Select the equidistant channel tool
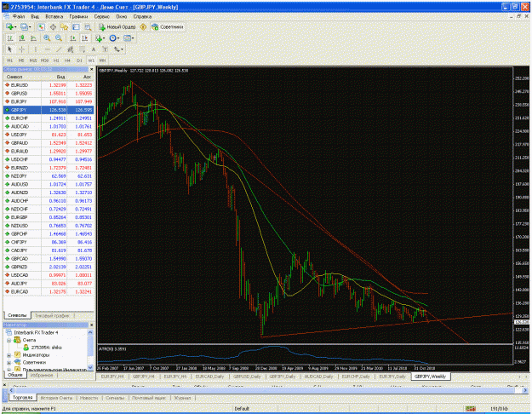 tap(71, 49)
